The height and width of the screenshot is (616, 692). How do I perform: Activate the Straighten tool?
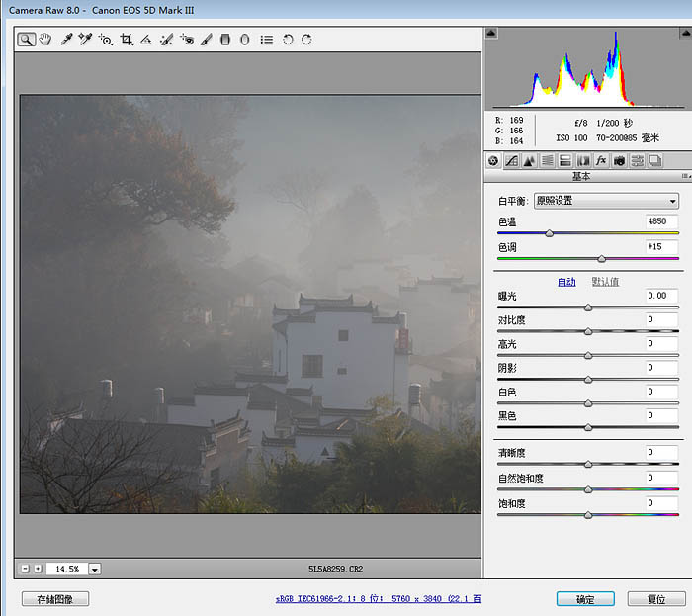(x=146, y=40)
